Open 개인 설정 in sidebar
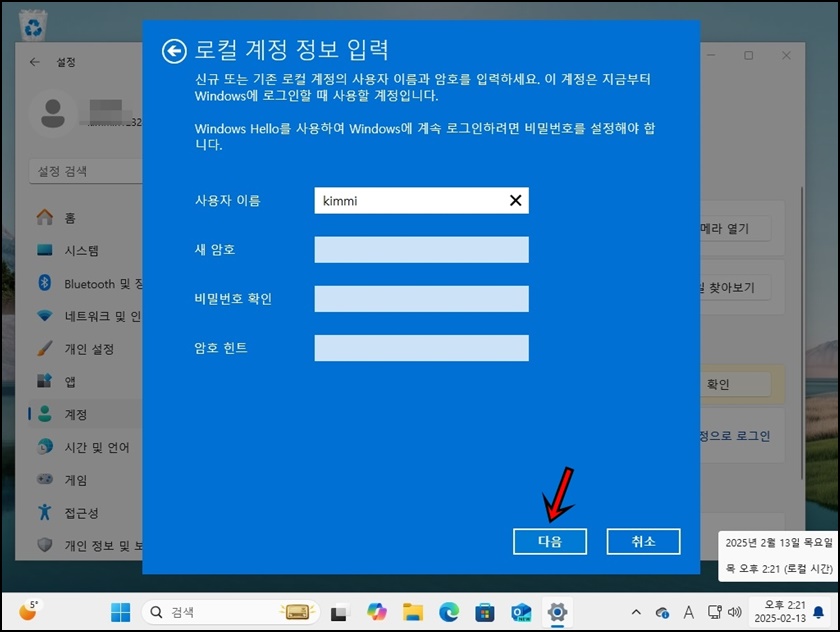840x632 pixels. point(86,349)
